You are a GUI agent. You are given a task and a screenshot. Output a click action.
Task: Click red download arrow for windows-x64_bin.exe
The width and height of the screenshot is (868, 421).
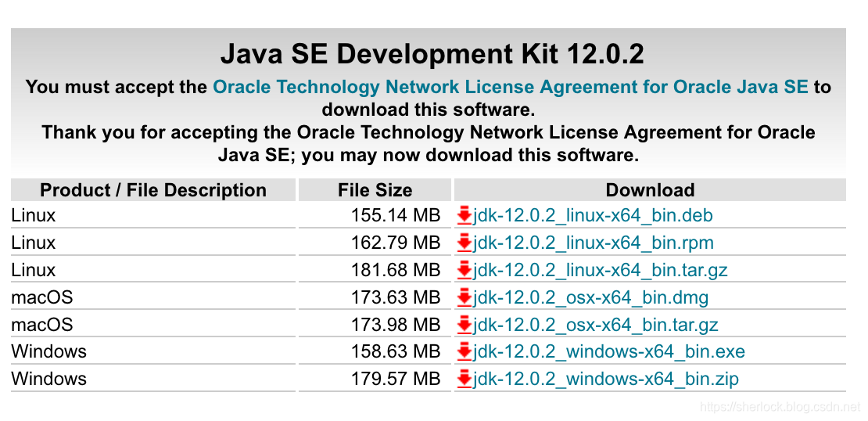(x=464, y=351)
